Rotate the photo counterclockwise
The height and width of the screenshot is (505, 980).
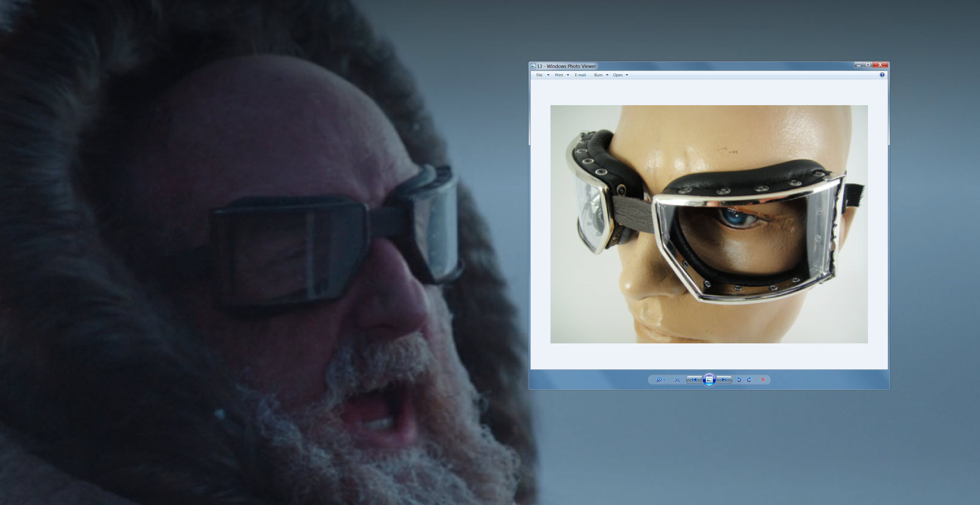739,379
